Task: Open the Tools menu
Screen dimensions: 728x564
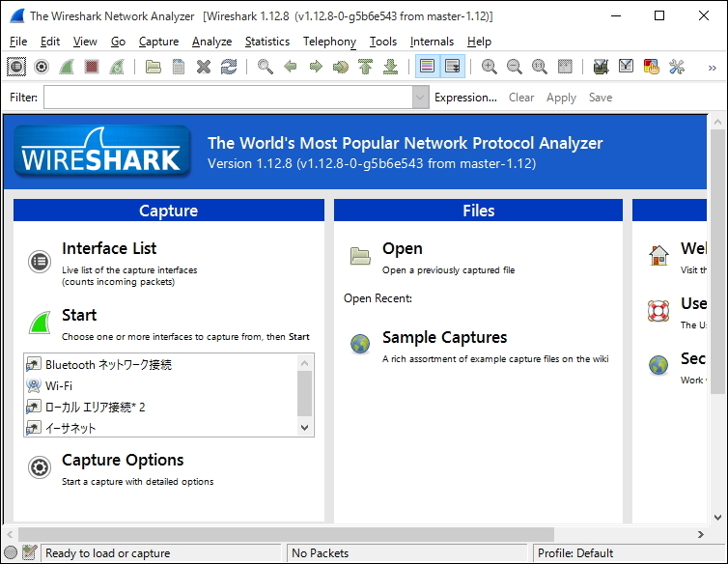Action: coord(383,42)
